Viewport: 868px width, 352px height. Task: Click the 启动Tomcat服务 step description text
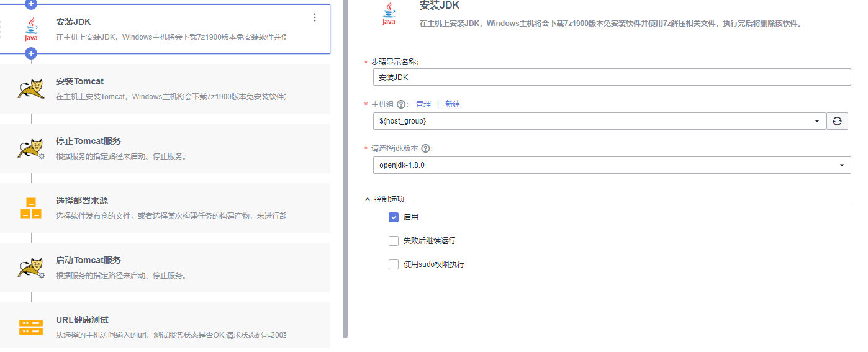121,276
